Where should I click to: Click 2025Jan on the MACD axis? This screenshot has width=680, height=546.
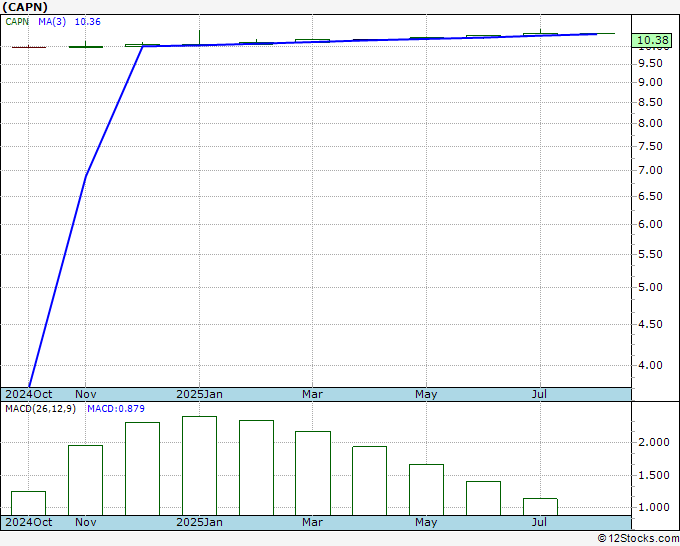pos(199,522)
